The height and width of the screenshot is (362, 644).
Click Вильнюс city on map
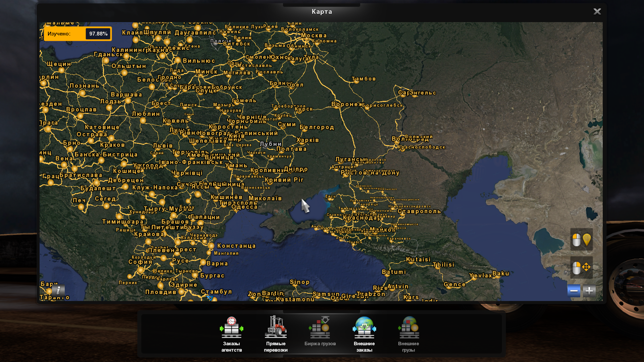(x=199, y=61)
